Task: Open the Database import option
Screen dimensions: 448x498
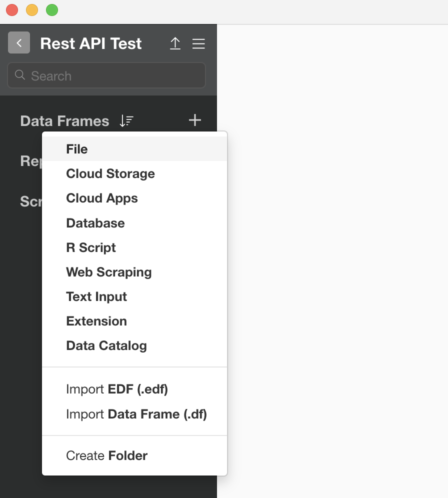Action: 95,223
